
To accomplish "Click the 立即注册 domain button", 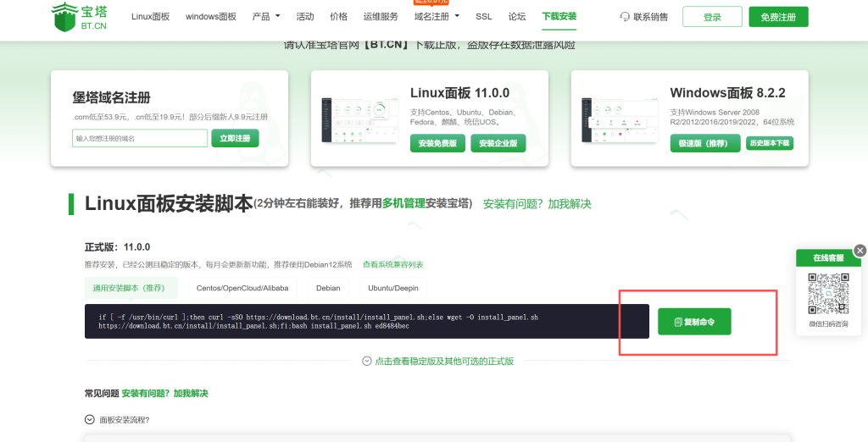I will 235,138.
